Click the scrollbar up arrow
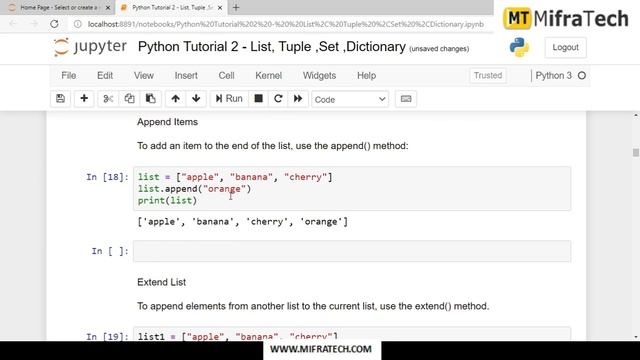This screenshot has width=640, height=360. pyautogui.click(x=636, y=116)
